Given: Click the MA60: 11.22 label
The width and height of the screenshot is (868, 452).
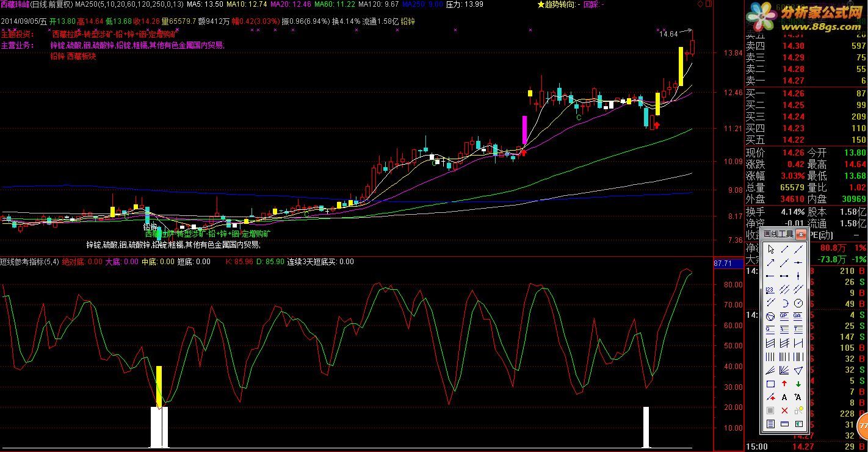Looking at the screenshot, I should (335, 4).
